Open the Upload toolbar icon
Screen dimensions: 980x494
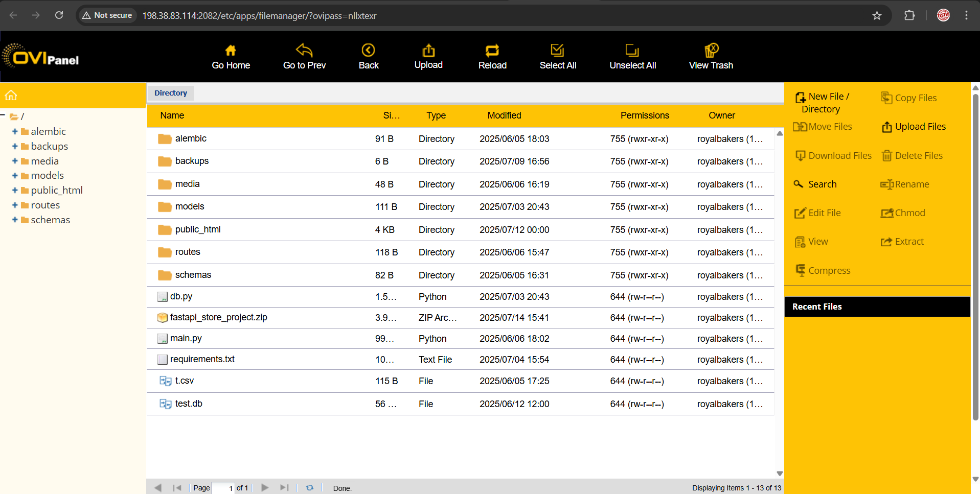[x=428, y=51]
